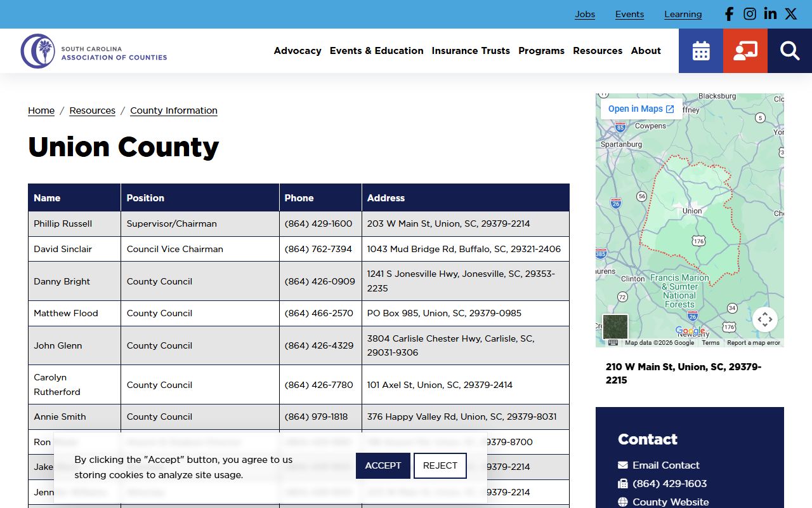The height and width of the screenshot is (508, 812).
Task: Select the John Glenn name cell
Action: [75, 345]
